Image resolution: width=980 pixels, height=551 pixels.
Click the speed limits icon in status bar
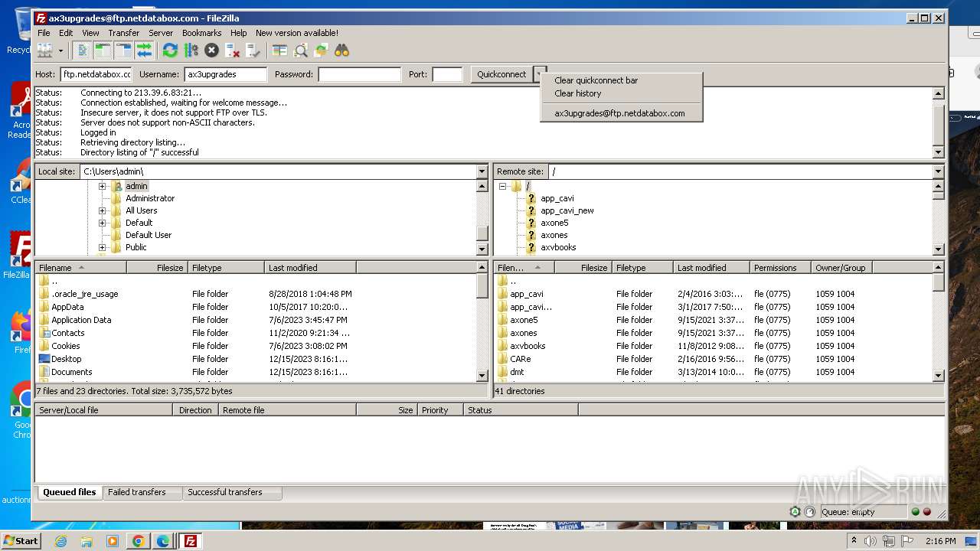(x=809, y=512)
